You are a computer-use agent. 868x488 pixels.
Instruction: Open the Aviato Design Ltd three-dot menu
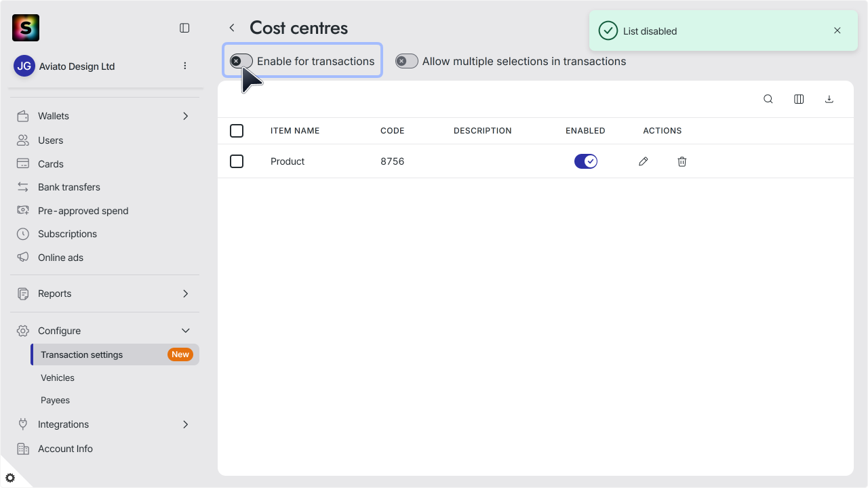pyautogui.click(x=185, y=66)
